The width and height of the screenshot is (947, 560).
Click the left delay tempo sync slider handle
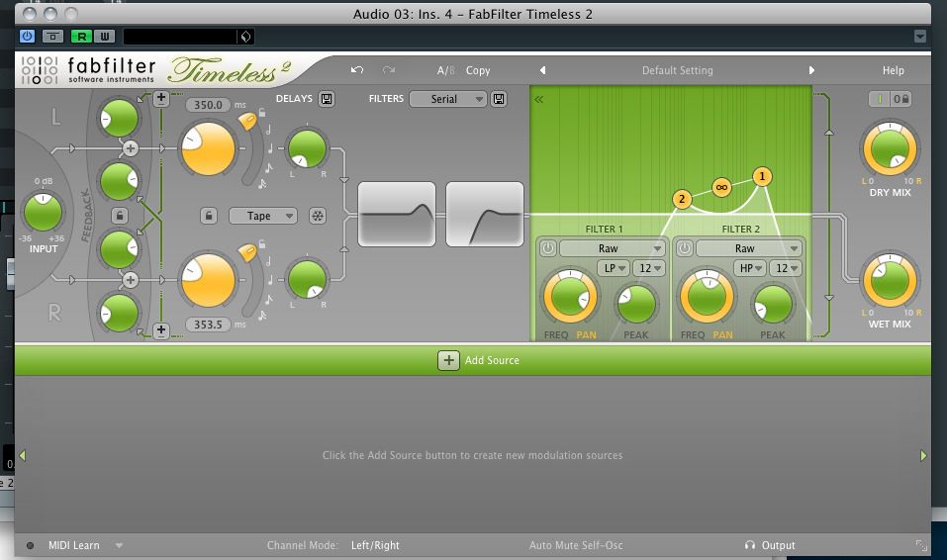[247, 122]
